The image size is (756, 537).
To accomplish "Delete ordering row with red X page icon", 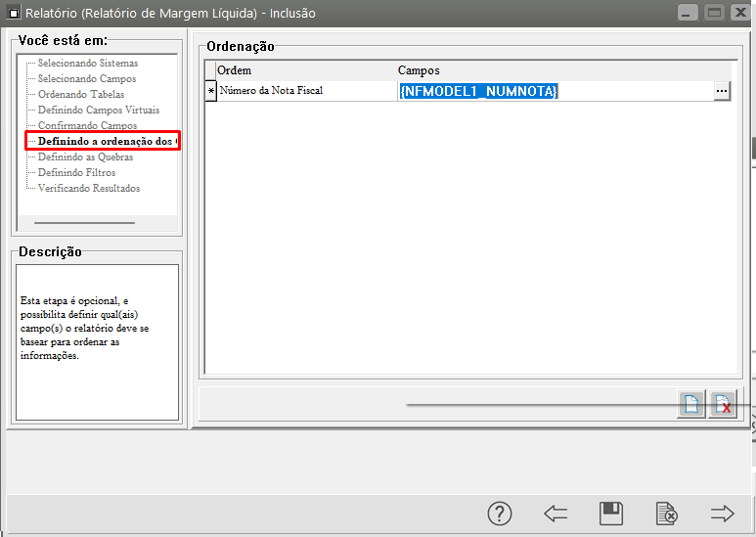I will (723, 405).
